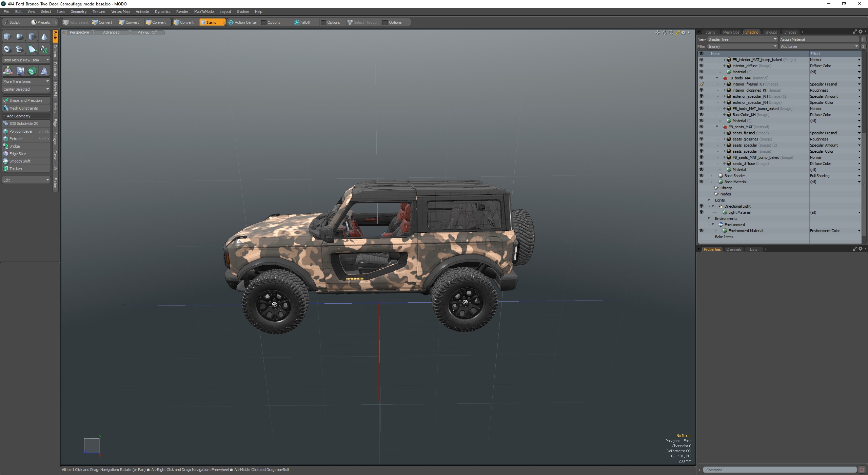Select the Text tool icon
868x475 pixels.
click(x=44, y=49)
